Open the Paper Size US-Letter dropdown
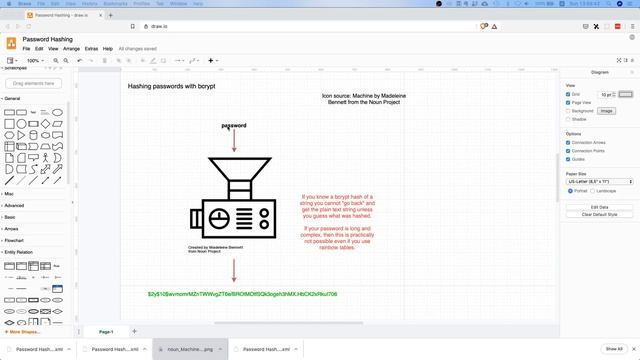Viewport: 640px width, 360px height. [x=599, y=182]
